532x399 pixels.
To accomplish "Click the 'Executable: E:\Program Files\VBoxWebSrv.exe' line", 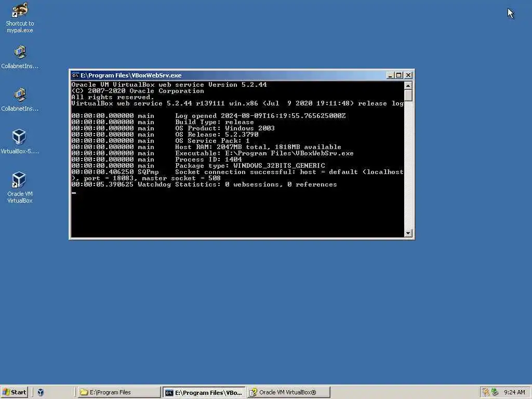I will click(x=212, y=153).
